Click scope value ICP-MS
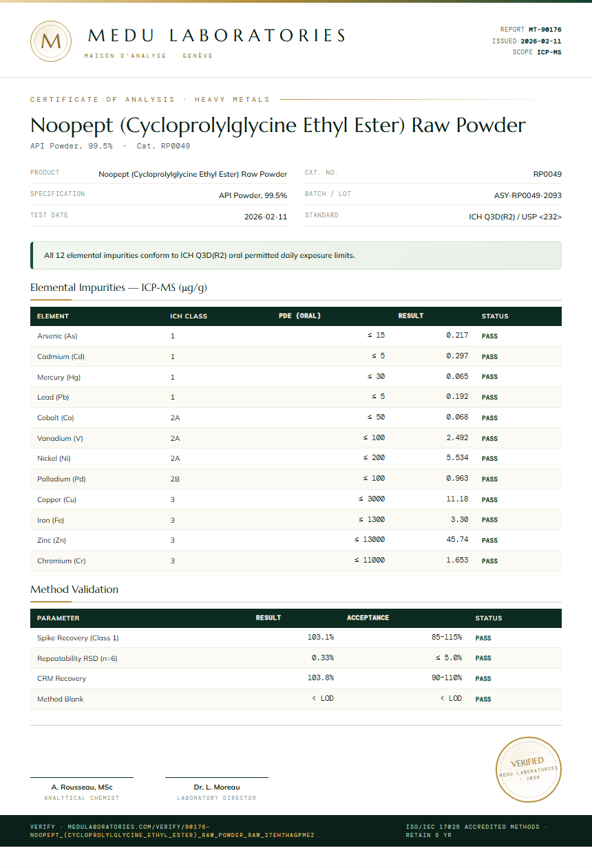 point(549,52)
